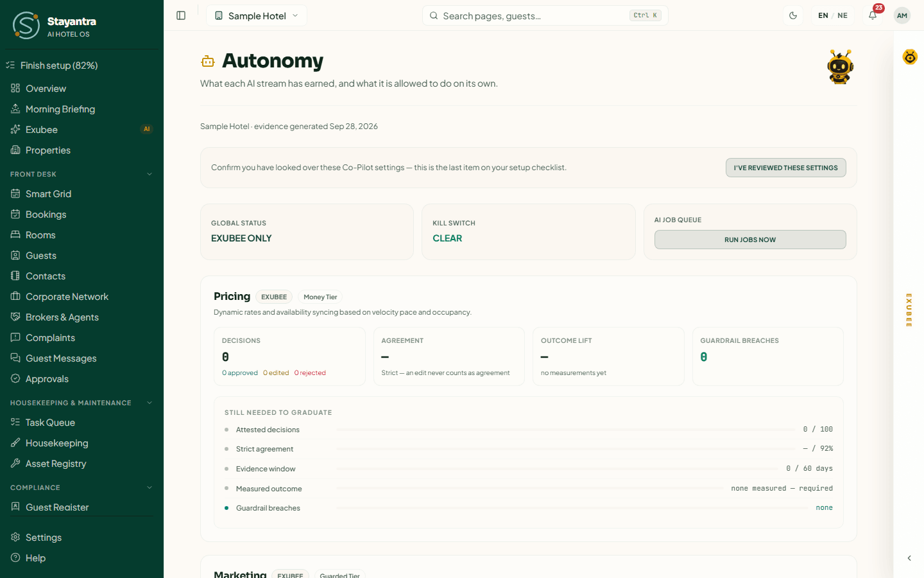Collapse the Front Desk section
The width and height of the screenshot is (924, 578).
click(x=150, y=174)
